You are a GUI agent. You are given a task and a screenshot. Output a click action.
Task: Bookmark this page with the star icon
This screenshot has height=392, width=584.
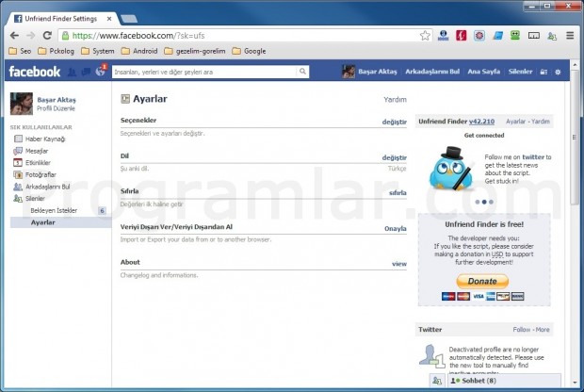click(425, 36)
